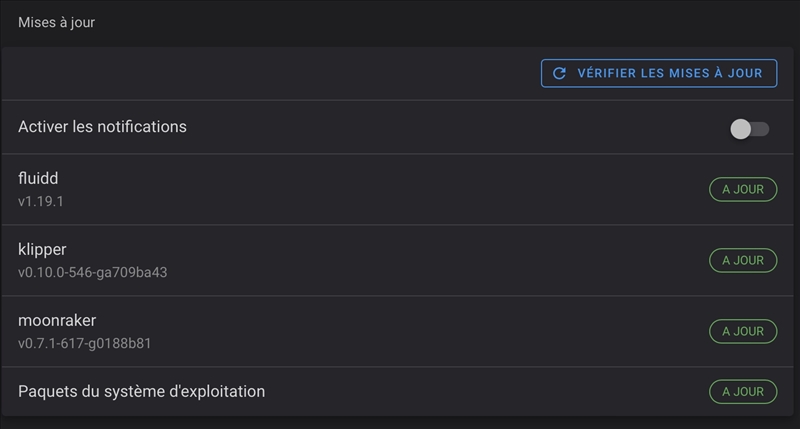Click the A JOUR badge for klipper

(743, 260)
